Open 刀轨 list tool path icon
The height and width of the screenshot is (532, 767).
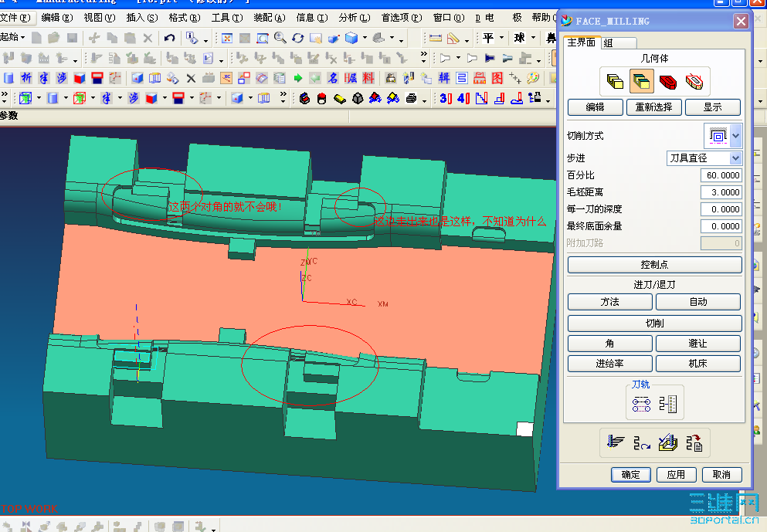pos(668,404)
